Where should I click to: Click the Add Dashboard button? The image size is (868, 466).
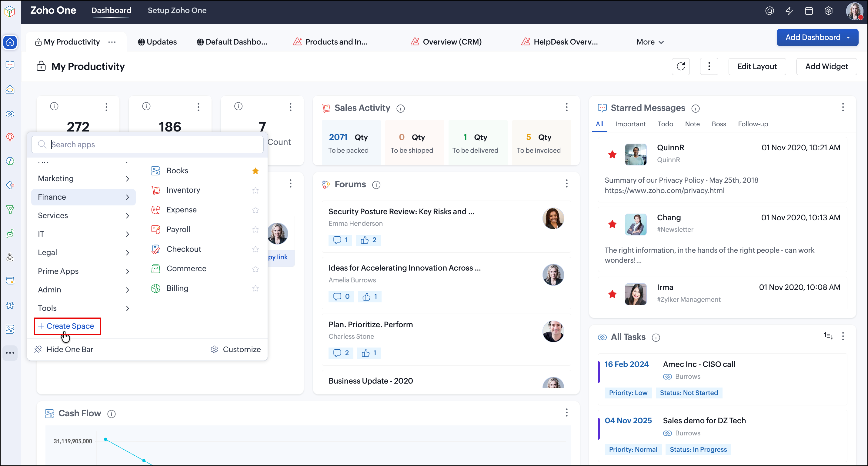817,37
